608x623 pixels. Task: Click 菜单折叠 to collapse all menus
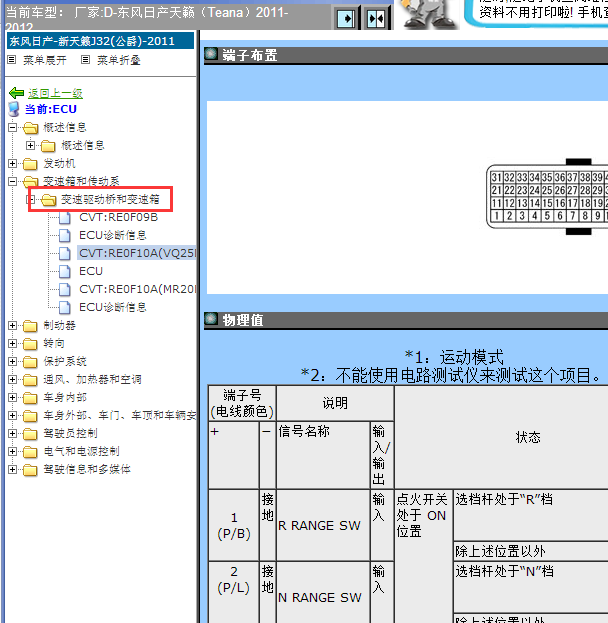pos(119,60)
